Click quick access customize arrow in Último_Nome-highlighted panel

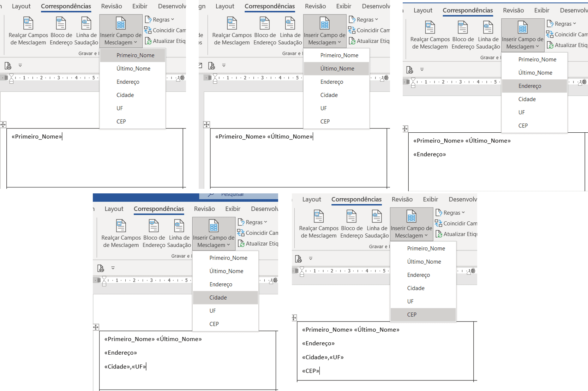click(224, 65)
